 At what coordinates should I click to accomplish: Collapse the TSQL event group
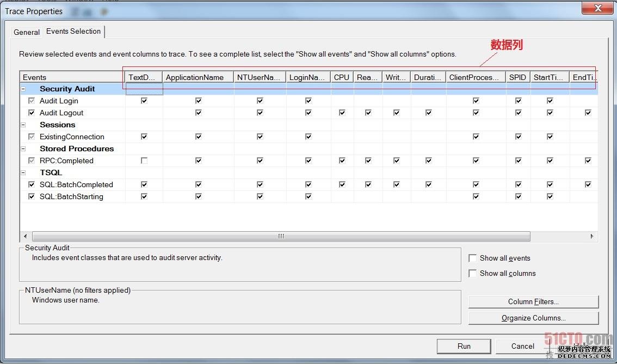tap(23, 172)
